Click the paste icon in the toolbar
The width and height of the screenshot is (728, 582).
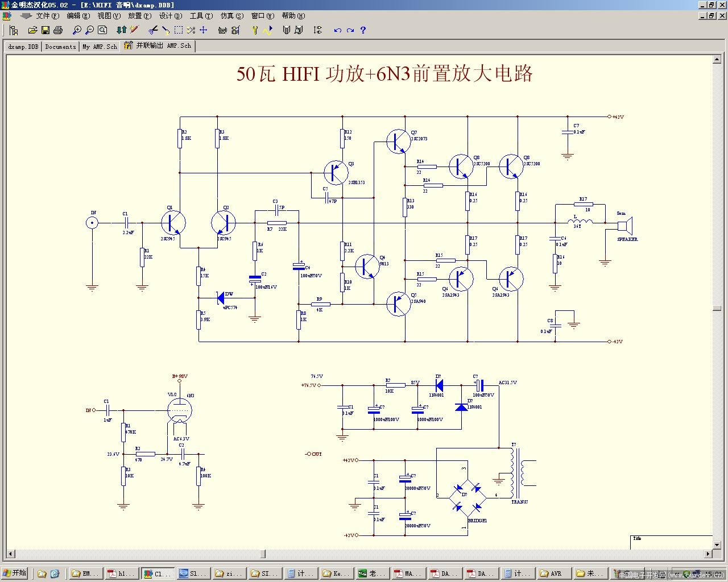tap(166, 30)
